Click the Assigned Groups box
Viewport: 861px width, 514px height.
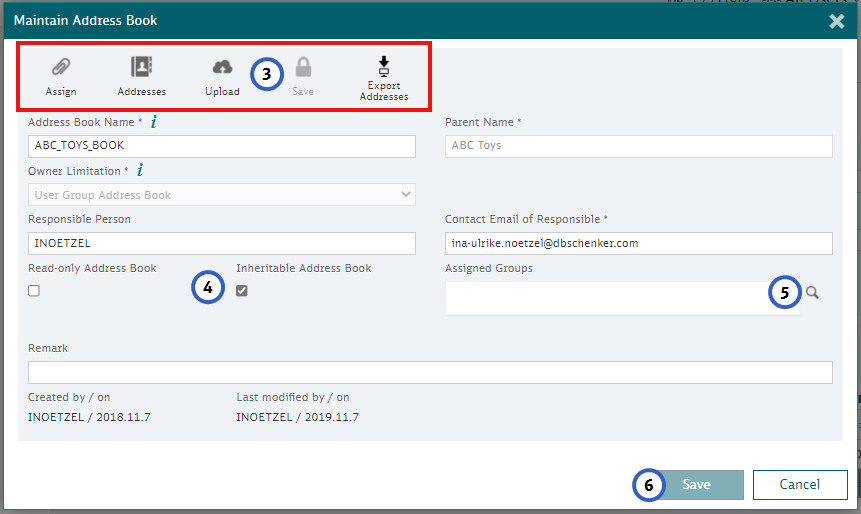click(623, 298)
